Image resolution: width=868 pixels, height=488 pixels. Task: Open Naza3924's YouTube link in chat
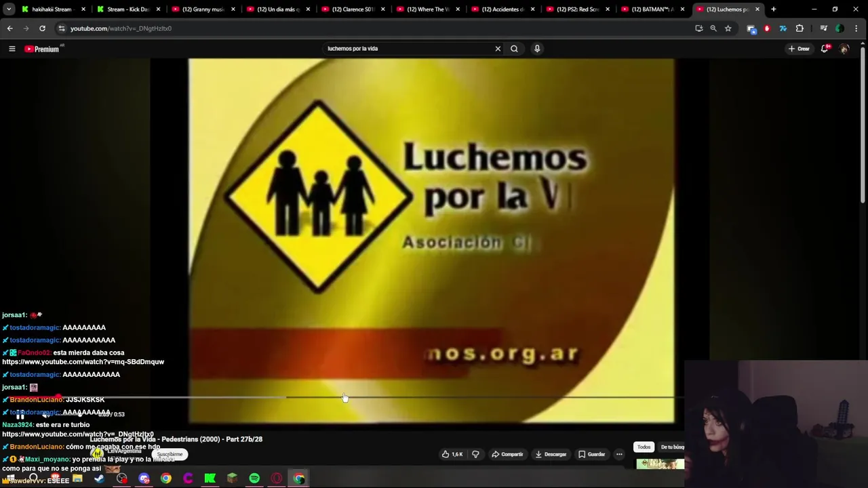[78, 434]
